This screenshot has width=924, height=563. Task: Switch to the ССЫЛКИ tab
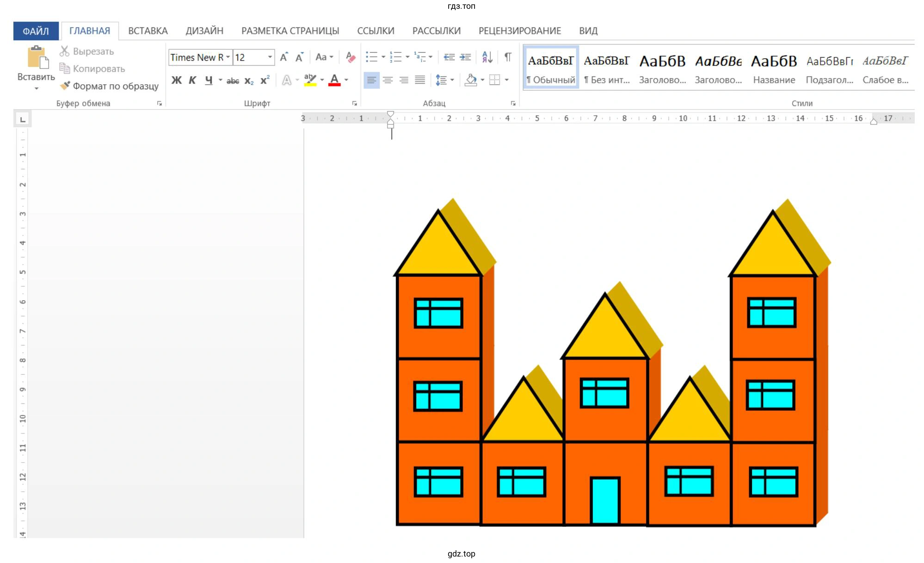pos(376,31)
